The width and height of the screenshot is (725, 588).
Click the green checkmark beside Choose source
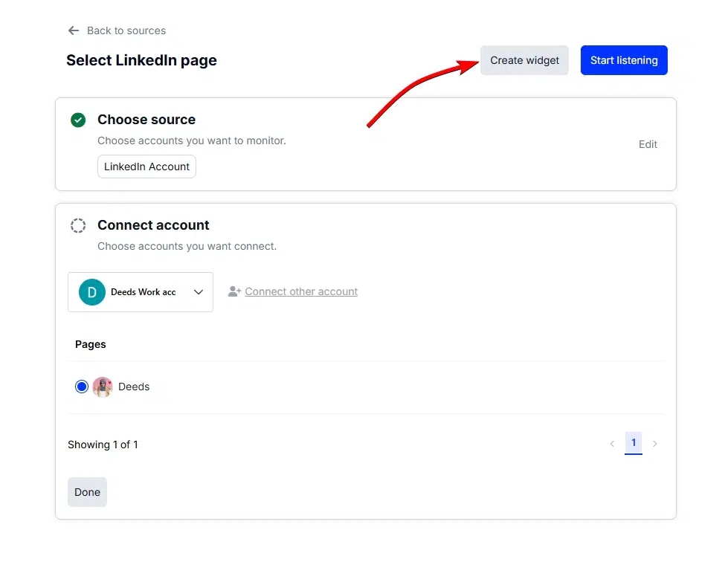[78, 120]
